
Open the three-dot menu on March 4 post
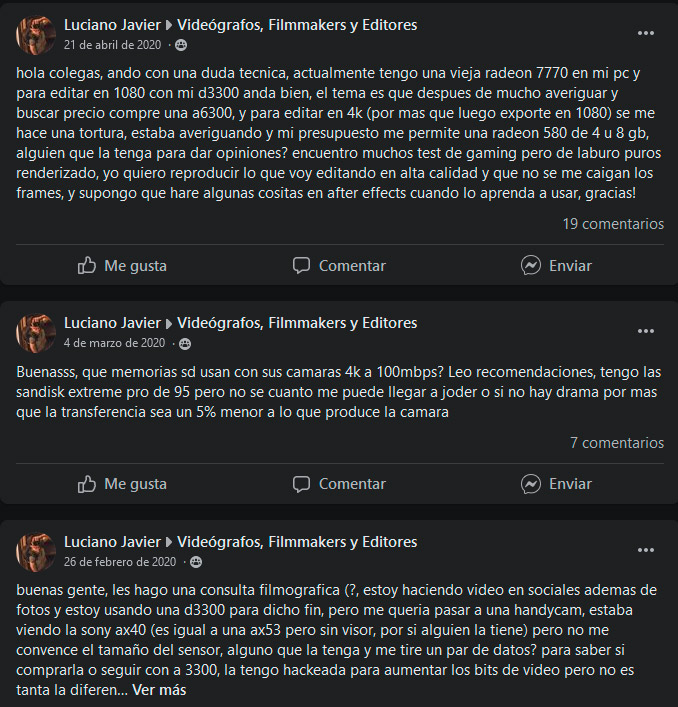646,331
